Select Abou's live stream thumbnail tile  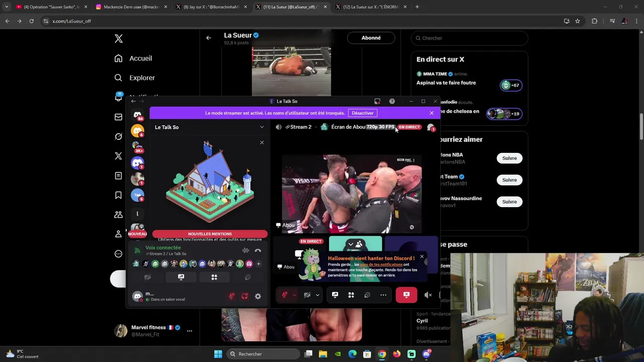[x=299, y=254]
